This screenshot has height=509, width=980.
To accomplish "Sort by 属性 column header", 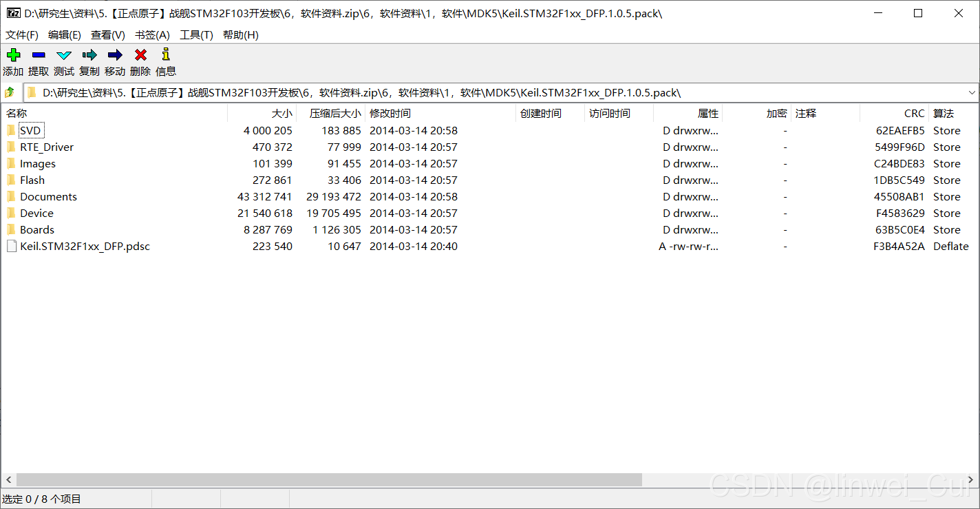I will click(x=688, y=114).
